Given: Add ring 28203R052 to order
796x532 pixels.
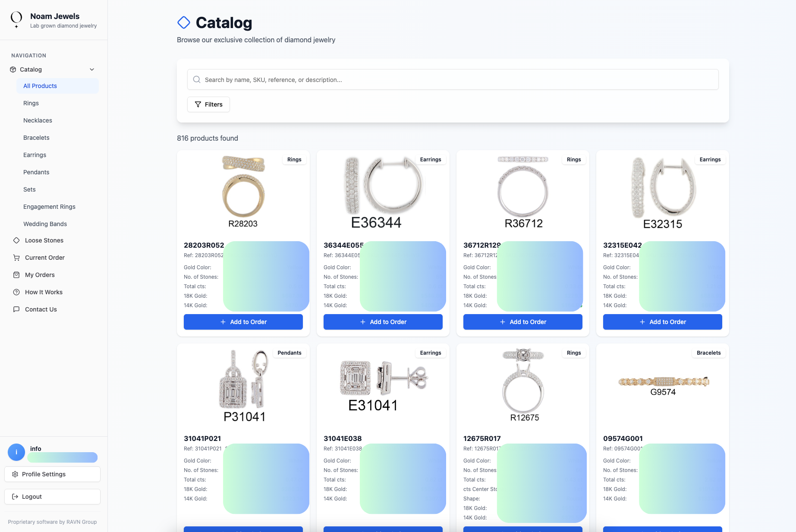Looking at the screenshot, I should 243,322.
